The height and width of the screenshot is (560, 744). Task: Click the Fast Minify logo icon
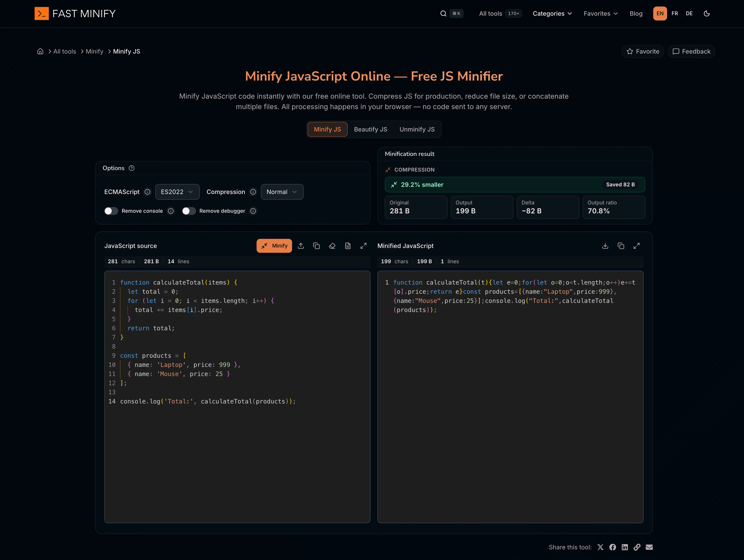coord(42,13)
